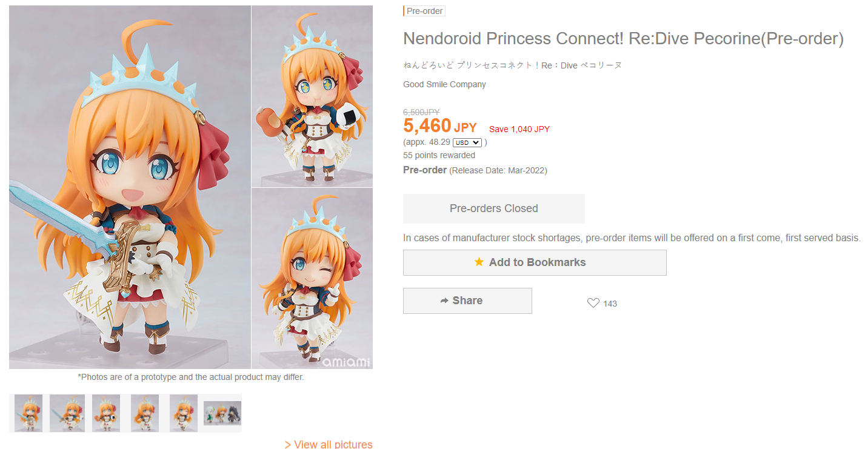This screenshot has width=868, height=449.
Task: Click the Pre-order category tag
Action: coord(424,11)
